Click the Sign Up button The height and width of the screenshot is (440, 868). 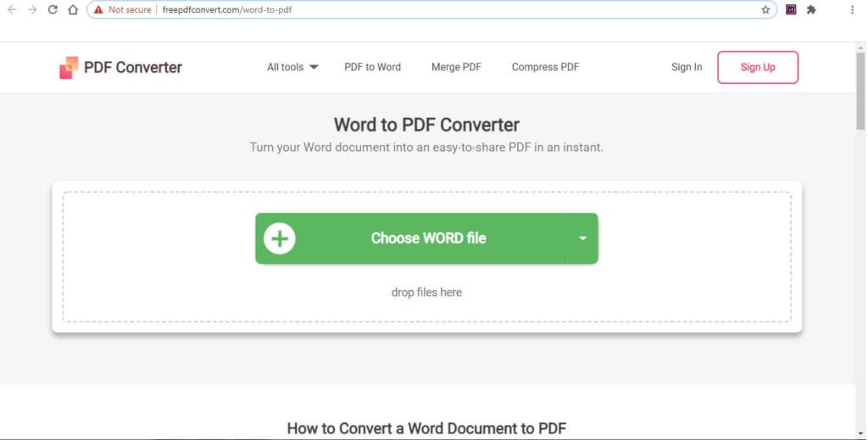pos(758,68)
